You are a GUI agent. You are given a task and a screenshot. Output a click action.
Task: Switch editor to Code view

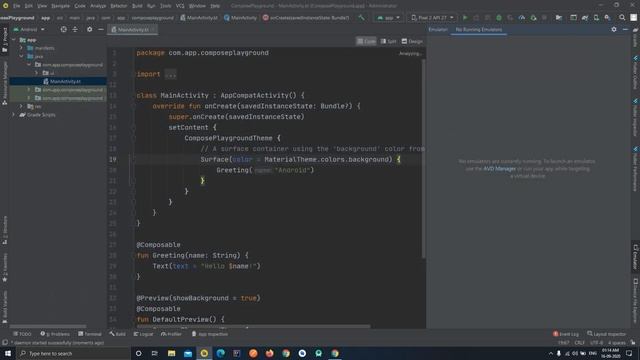click(366, 41)
